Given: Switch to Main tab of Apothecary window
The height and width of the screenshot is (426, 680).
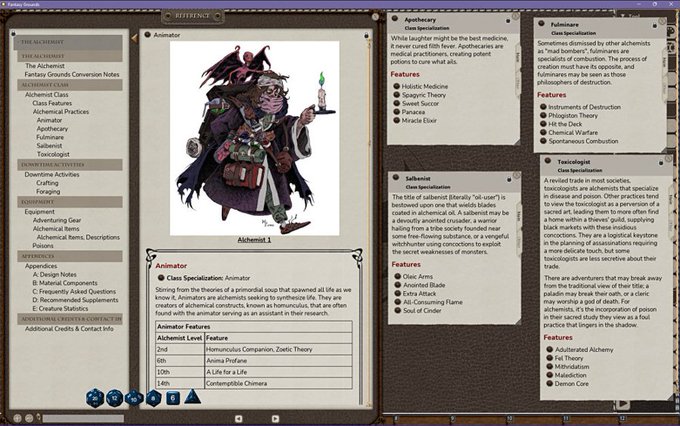Looking at the screenshot, I should point(517,57).
